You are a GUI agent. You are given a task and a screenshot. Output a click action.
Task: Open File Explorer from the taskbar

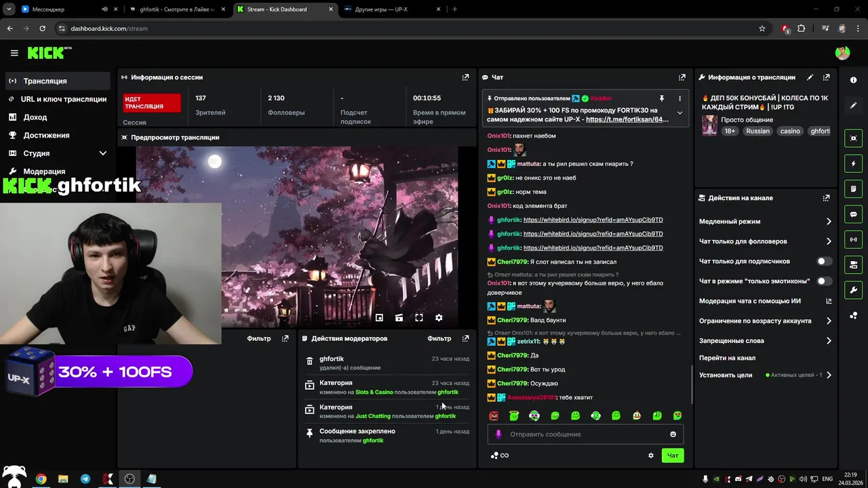63,479
